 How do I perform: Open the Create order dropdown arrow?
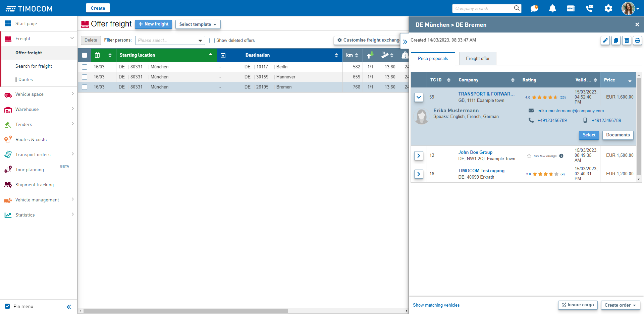click(635, 305)
